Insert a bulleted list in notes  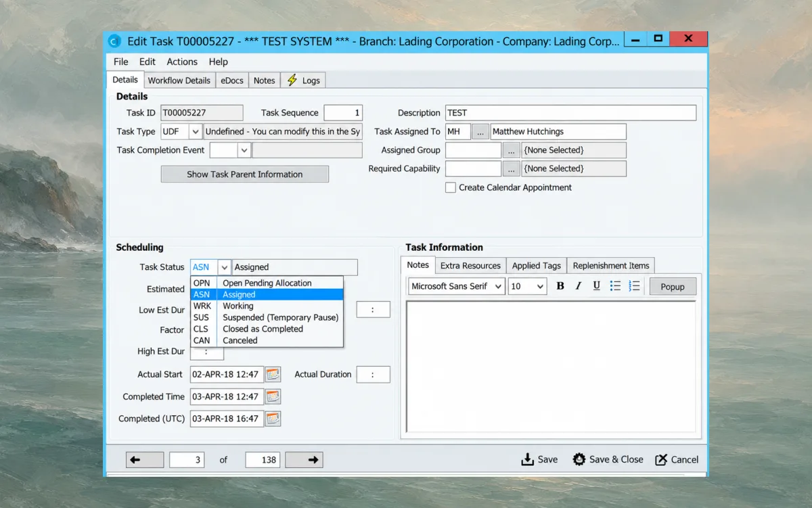(615, 286)
